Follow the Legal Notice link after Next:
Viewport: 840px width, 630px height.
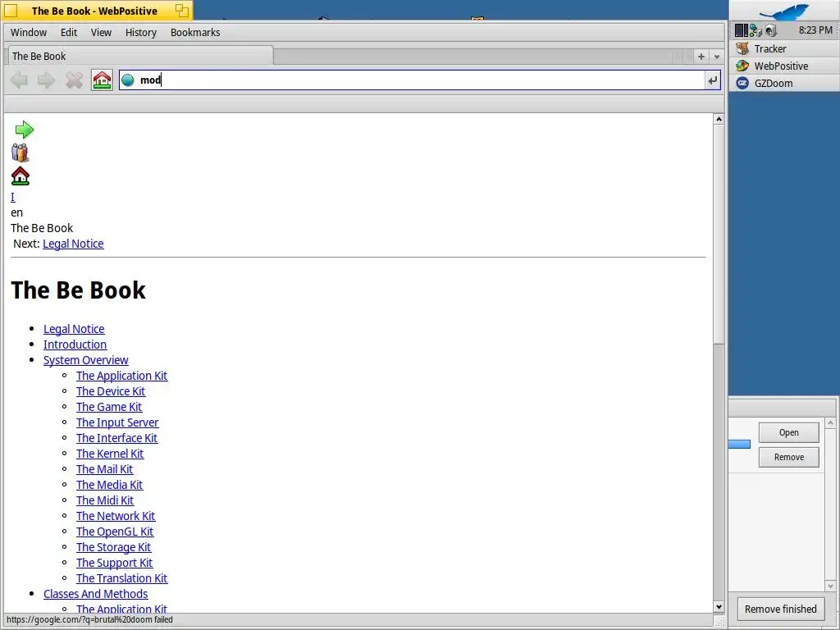[73, 244]
